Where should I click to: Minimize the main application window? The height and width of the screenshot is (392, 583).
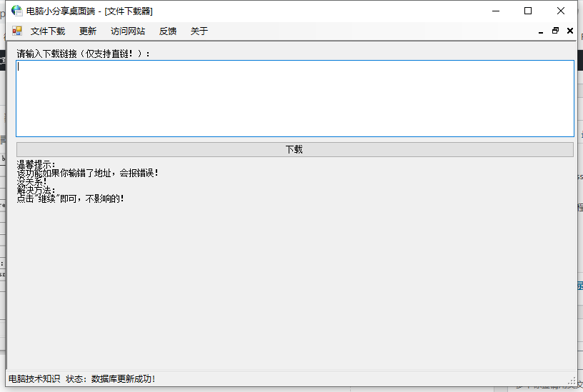tap(496, 11)
